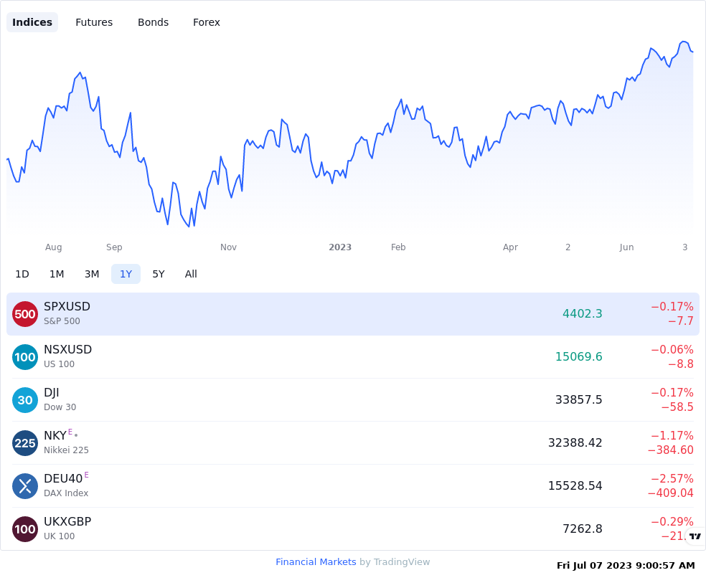Click the −8.8 point change value

(681, 364)
